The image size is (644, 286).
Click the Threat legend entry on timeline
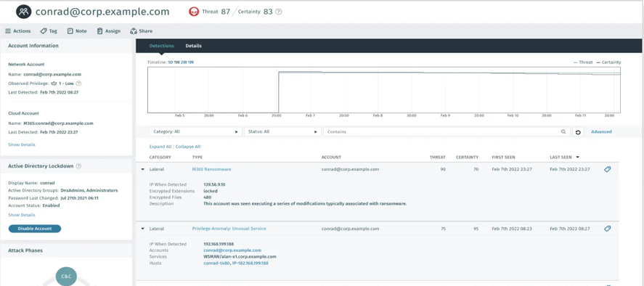click(583, 62)
